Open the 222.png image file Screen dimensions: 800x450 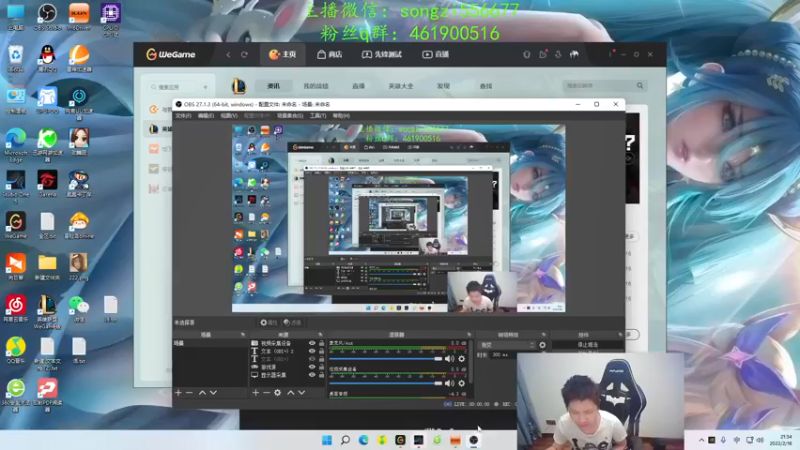click(x=79, y=266)
